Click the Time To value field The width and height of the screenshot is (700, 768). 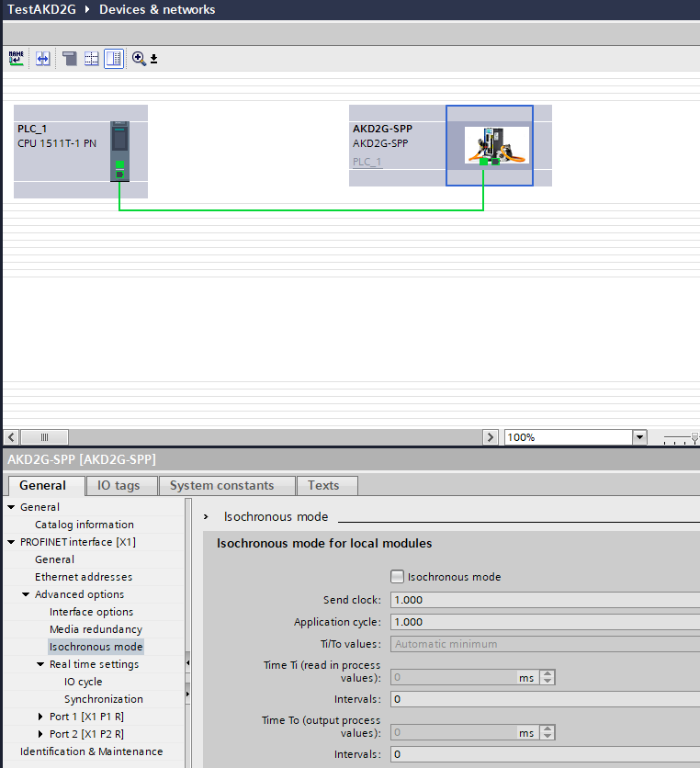click(454, 733)
